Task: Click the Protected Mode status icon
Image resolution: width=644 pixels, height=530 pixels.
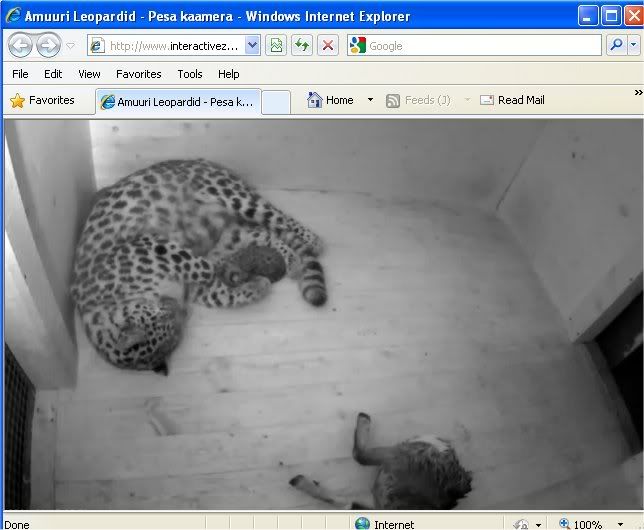Action: pos(521,524)
